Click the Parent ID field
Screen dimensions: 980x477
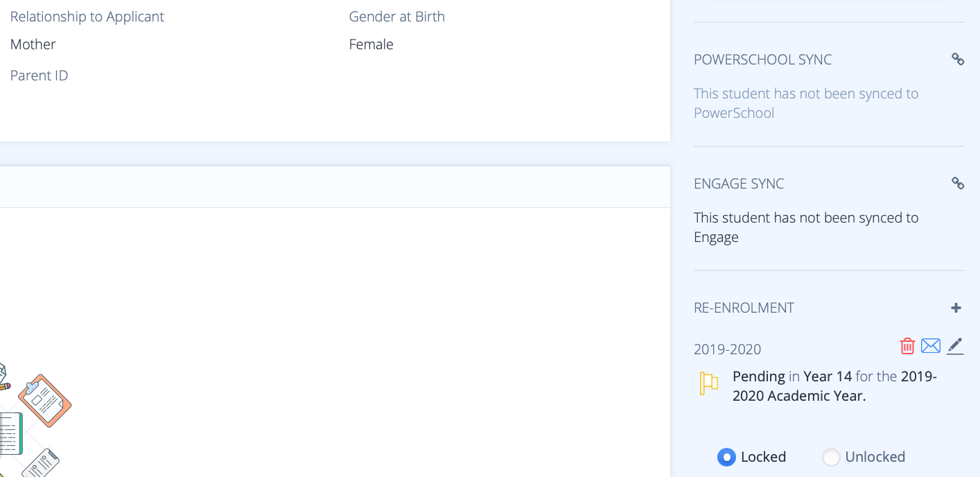click(39, 76)
